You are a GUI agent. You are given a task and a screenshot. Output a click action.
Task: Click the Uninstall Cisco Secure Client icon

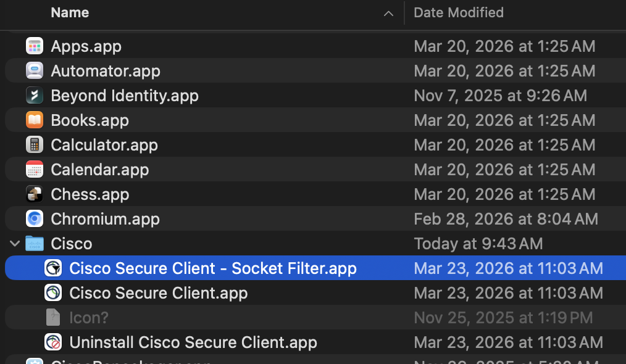tap(53, 342)
